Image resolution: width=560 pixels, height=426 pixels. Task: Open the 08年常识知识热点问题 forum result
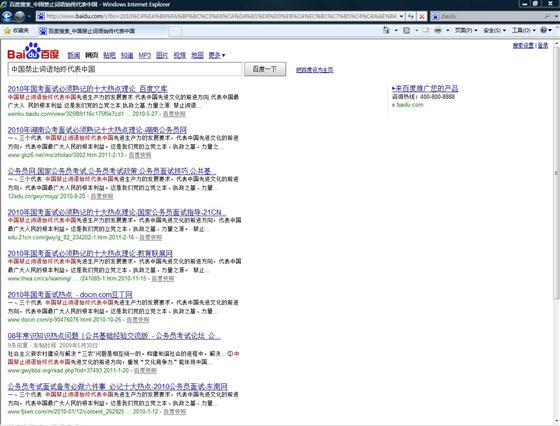click(114, 336)
